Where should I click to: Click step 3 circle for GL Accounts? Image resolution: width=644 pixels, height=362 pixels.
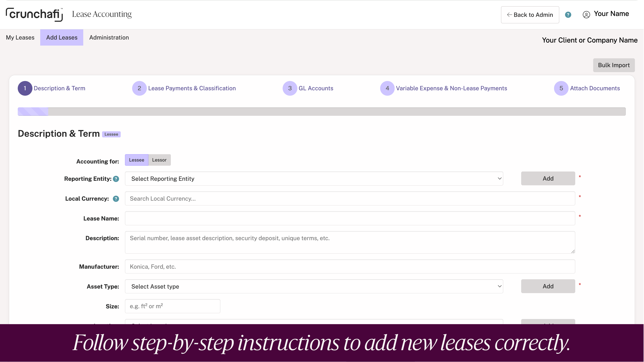pos(290,88)
